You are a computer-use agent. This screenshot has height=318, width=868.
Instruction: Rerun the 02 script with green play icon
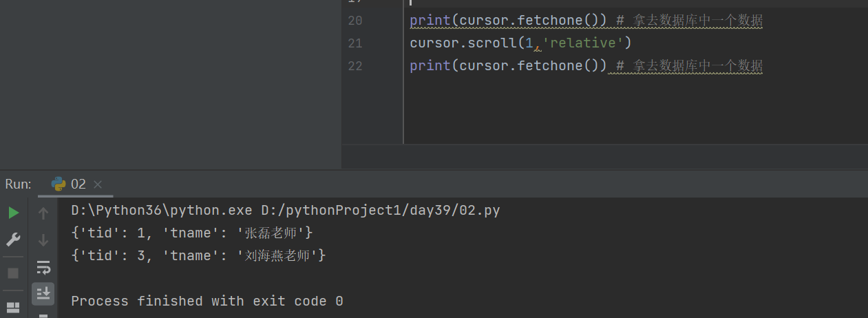pyautogui.click(x=13, y=213)
